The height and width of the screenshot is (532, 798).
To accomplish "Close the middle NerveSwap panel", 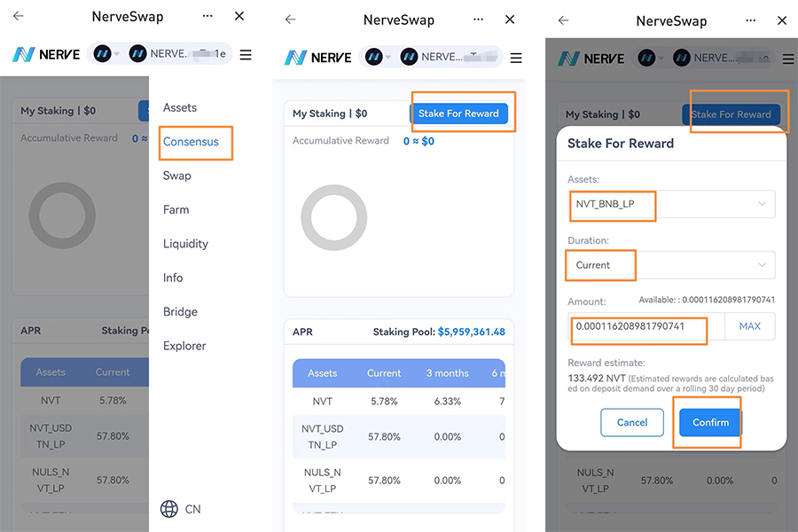I will (x=510, y=20).
